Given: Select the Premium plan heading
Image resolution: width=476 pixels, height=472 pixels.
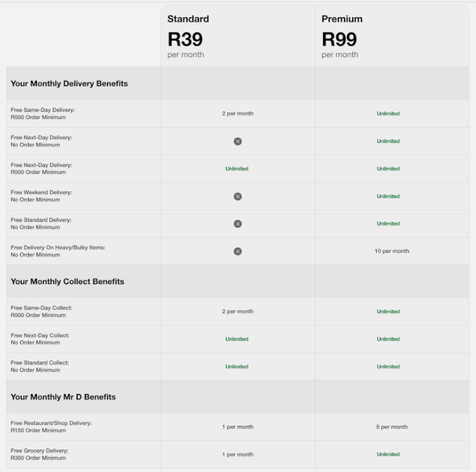Looking at the screenshot, I should 342,19.
